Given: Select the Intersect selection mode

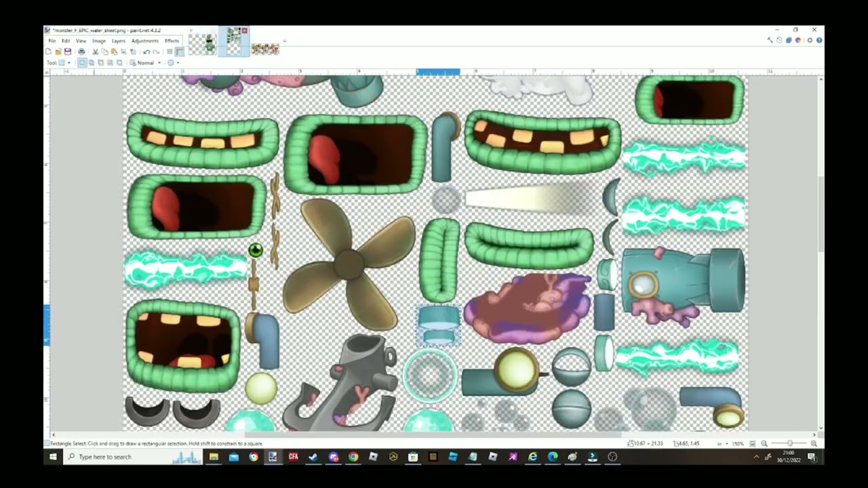Looking at the screenshot, I should pos(110,63).
